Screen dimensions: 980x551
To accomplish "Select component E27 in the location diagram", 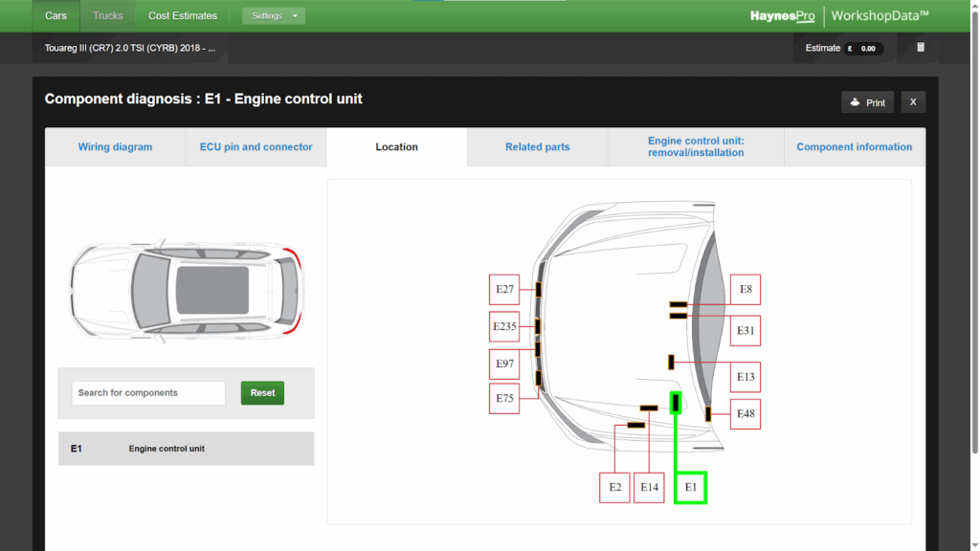I will pyautogui.click(x=504, y=289).
